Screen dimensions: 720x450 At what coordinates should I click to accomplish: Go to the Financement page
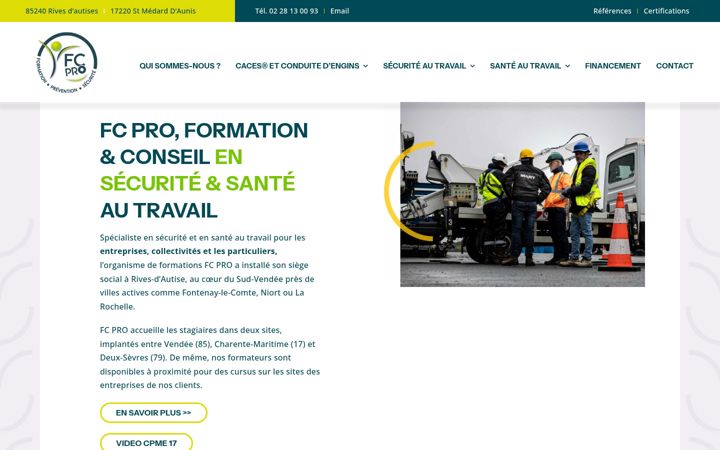[613, 66]
